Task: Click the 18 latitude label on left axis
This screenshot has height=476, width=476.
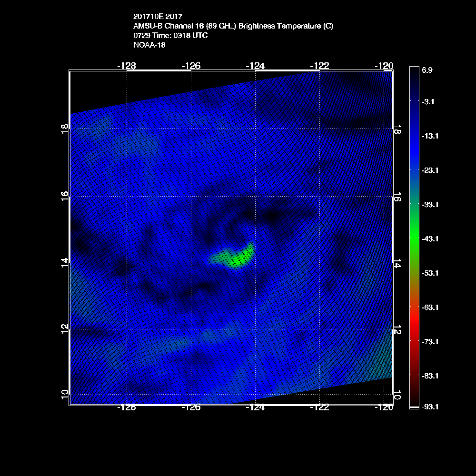Action: (65, 129)
